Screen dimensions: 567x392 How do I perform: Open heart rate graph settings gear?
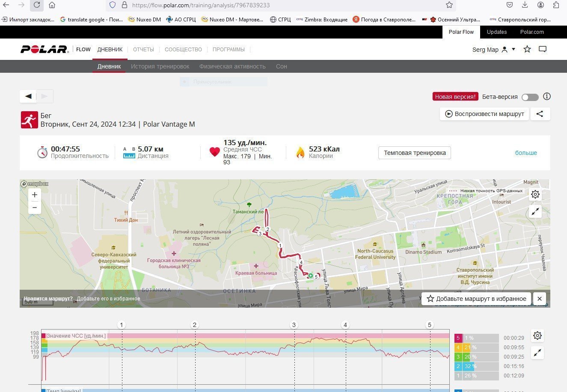(537, 336)
